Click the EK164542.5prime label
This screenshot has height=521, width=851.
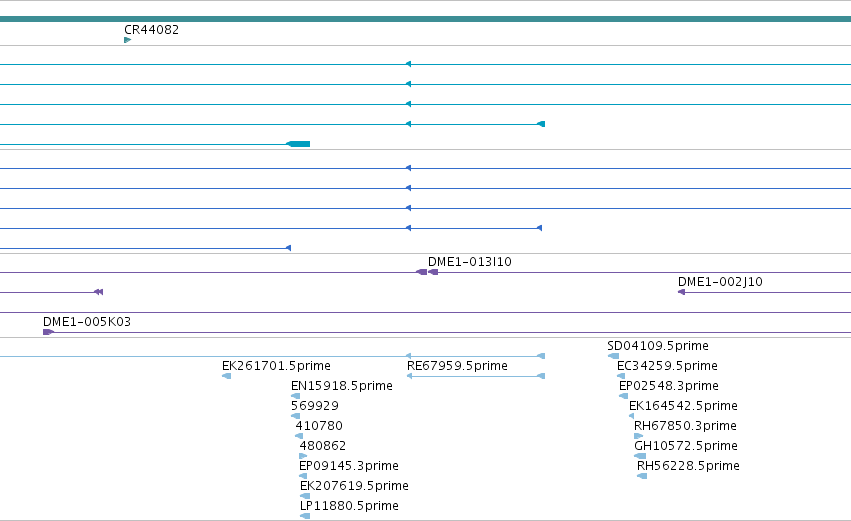coord(683,406)
